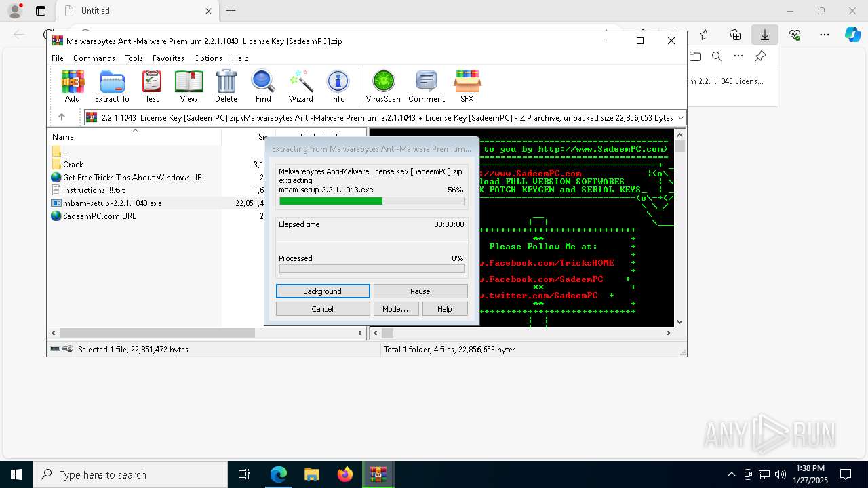Viewport: 868px width, 488px height.
Task: Open the Tools menu
Action: [134, 58]
